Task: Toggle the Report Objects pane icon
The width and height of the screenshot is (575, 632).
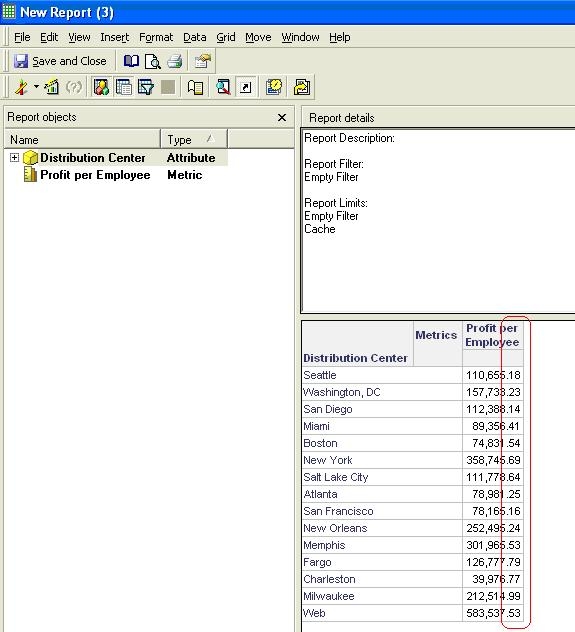Action: click(101, 87)
